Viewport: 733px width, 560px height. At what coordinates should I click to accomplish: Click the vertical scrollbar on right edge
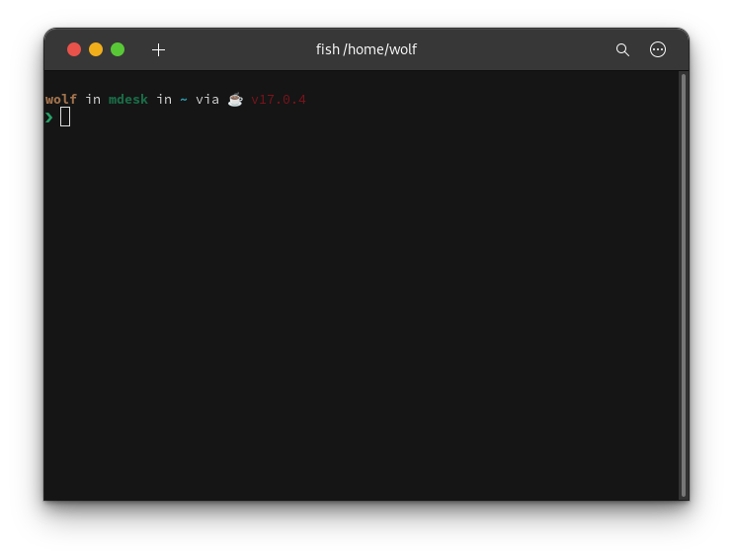click(x=683, y=284)
